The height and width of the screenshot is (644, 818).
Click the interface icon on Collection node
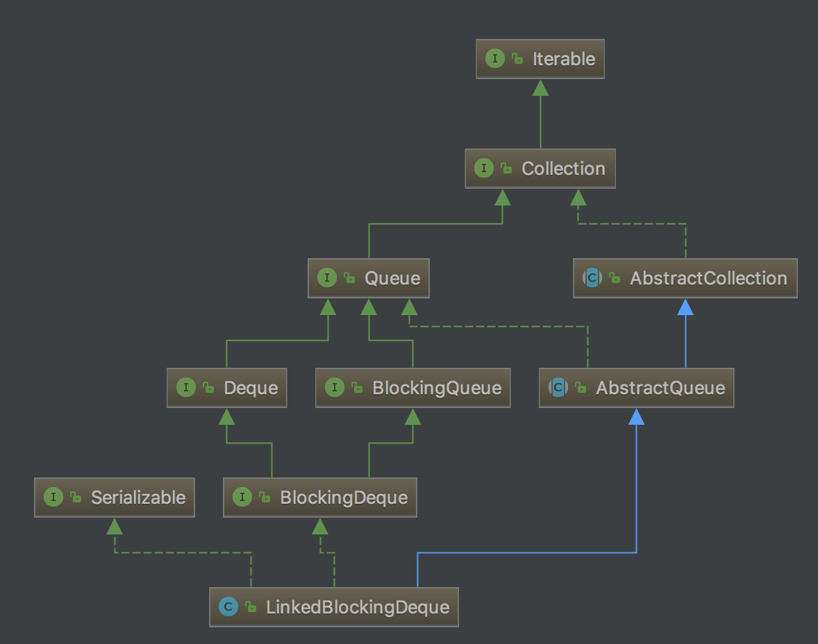[483, 169]
